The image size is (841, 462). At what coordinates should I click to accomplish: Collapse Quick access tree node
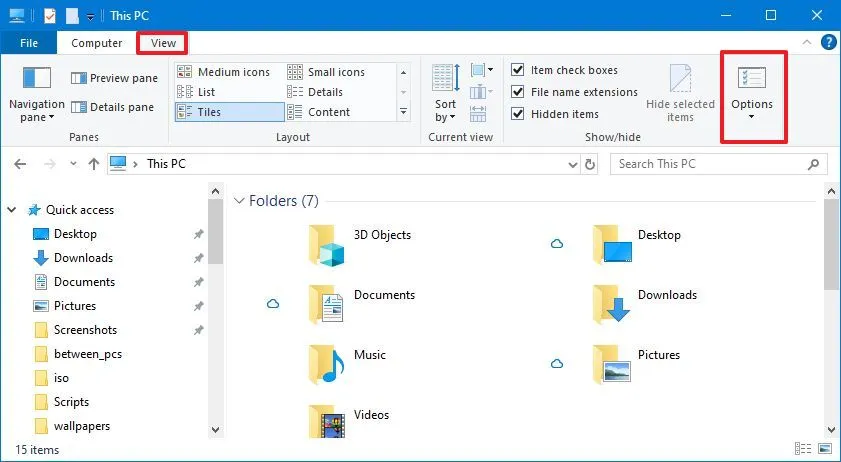12,210
